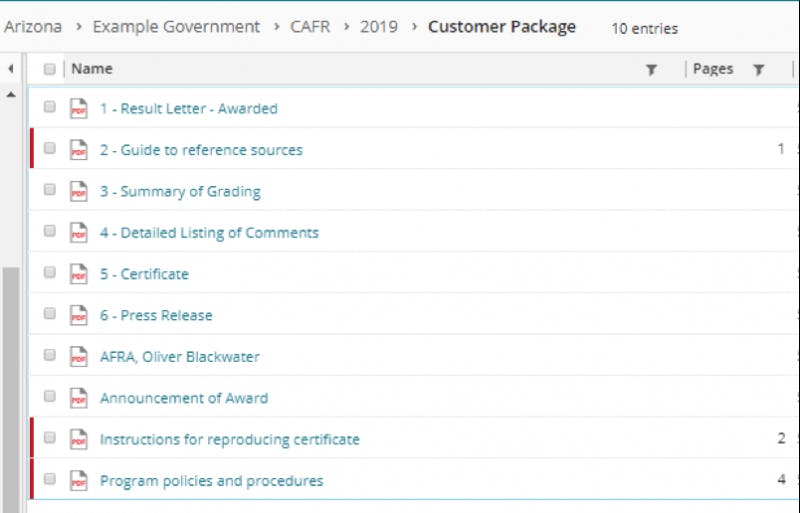The height and width of the screenshot is (513, 800).
Task: Click the vertical scrollbar thumb on left
Action: pyautogui.click(x=11, y=390)
